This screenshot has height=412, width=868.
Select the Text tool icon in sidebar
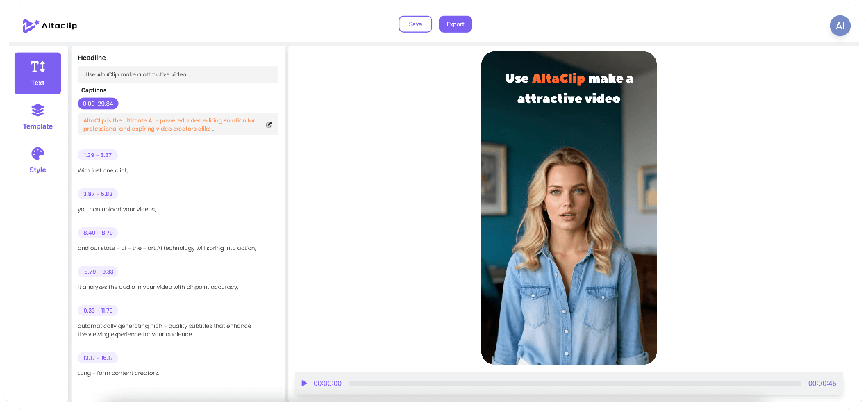[37, 67]
